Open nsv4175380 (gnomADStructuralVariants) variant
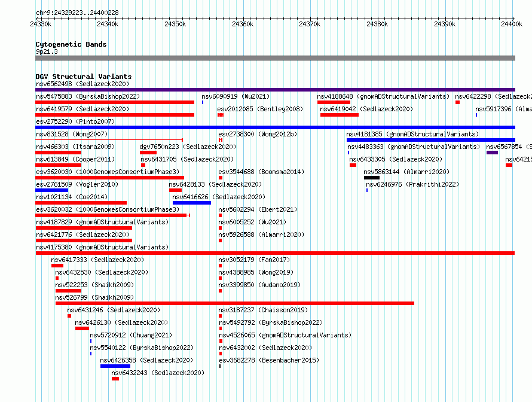Image resolution: width=532 pixels, height=402 pixels. [x=102, y=247]
